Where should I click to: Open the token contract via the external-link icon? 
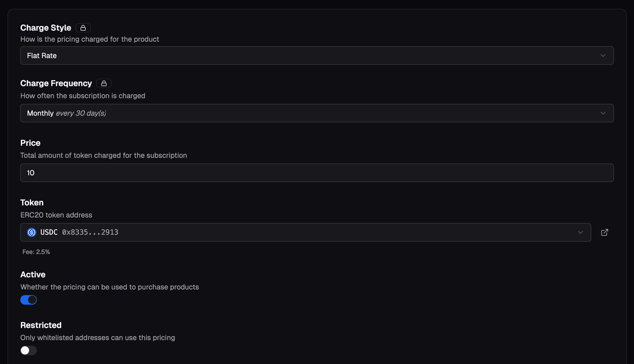(x=604, y=232)
